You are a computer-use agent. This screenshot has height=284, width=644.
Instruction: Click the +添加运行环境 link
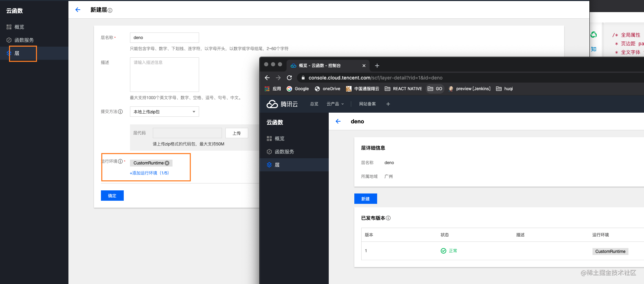point(149,173)
